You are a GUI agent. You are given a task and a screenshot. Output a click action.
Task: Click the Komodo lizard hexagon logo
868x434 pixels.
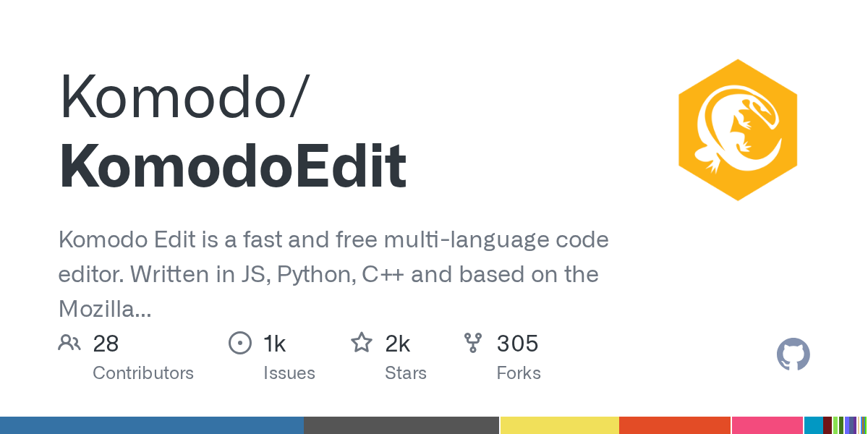[x=737, y=130]
